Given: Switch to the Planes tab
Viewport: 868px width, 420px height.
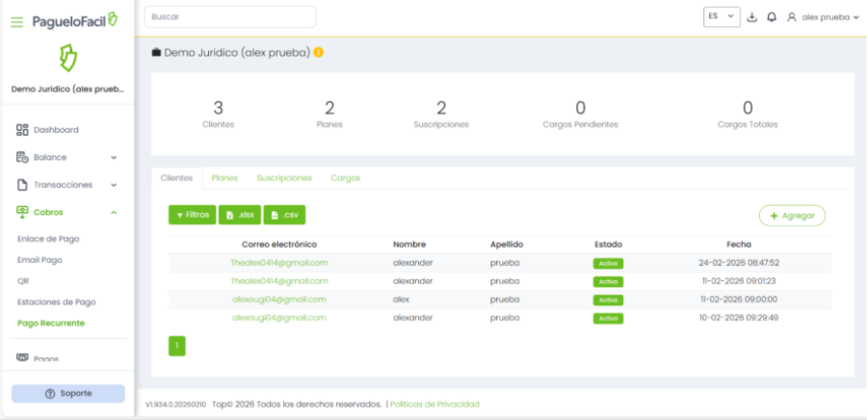Looking at the screenshot, I should coord(224,178).
